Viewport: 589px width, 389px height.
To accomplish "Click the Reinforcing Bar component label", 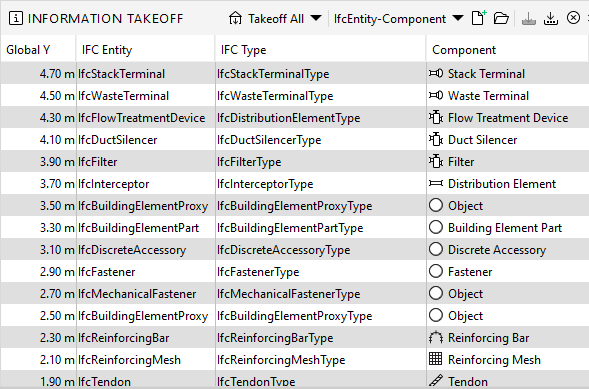I will [488, 338].
